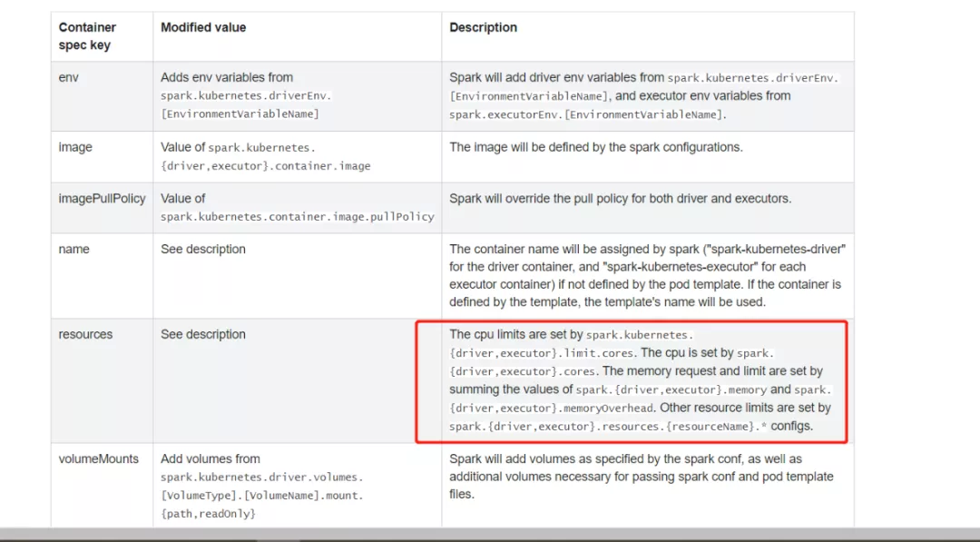Image resolution: width=980 pixels, height=542 pixels.
Task: Click the spark.{driver,executor}.resources.{resourceName}.* code
Action: coord(608,427)
